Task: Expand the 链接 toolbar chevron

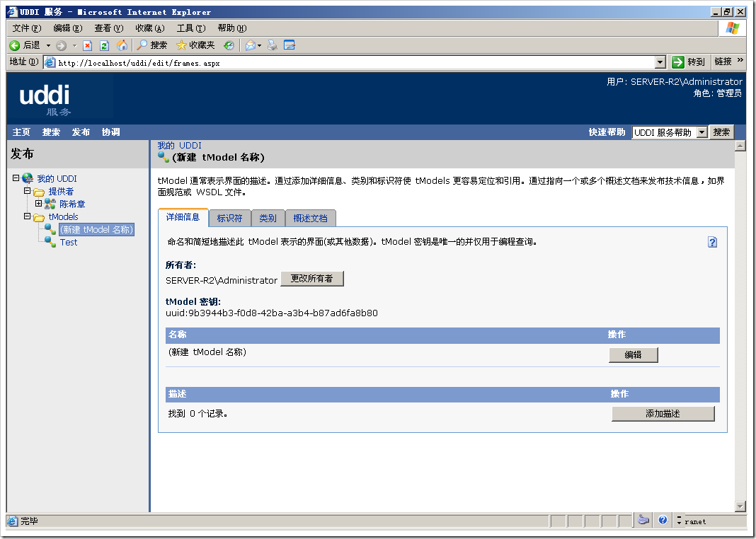Action: point(741,60)
